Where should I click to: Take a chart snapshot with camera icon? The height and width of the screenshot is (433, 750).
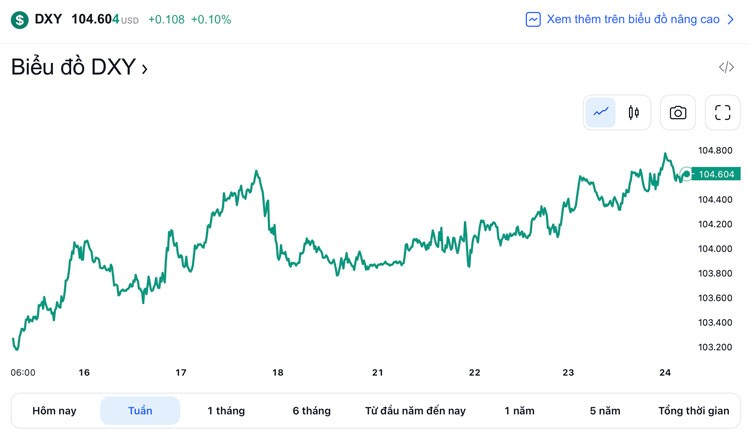point(678,113)
